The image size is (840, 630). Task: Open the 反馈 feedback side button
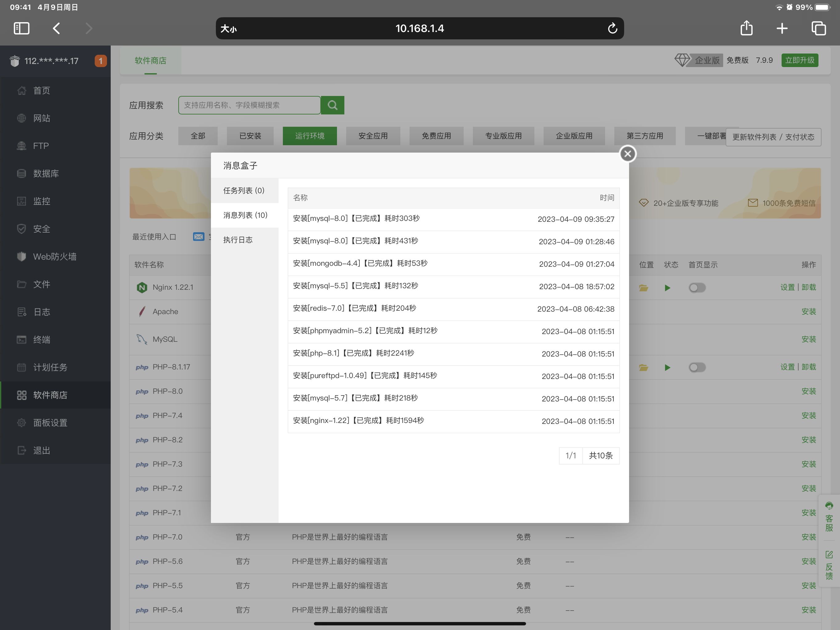click(x=829, y=565)
